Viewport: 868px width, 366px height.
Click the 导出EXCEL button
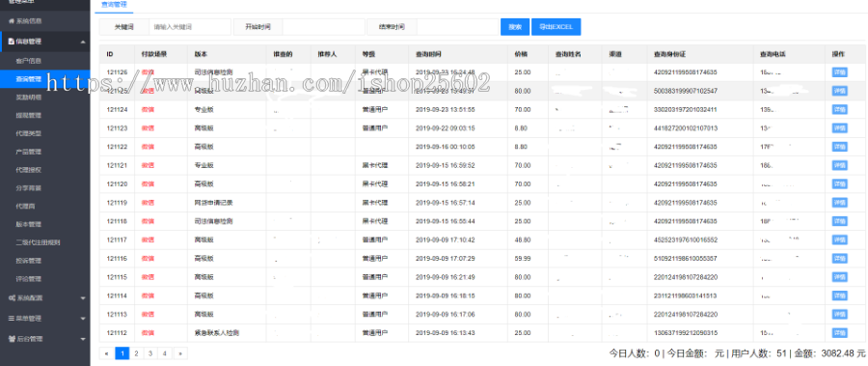tap(556, 27)
